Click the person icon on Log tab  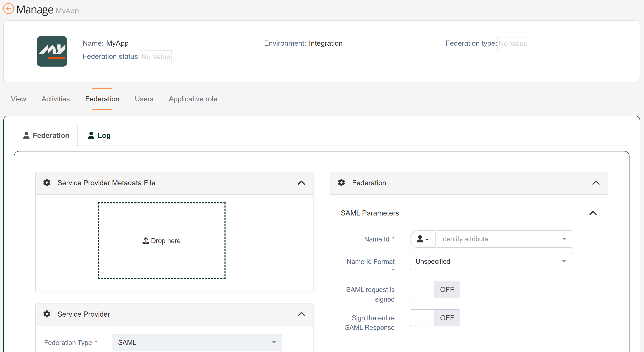click(91, 135)
